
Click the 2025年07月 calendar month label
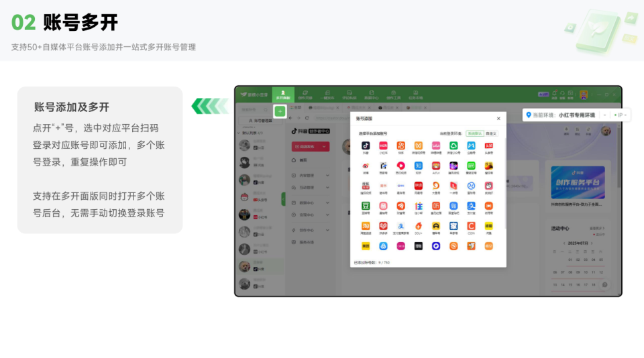(x=578, y=243)
